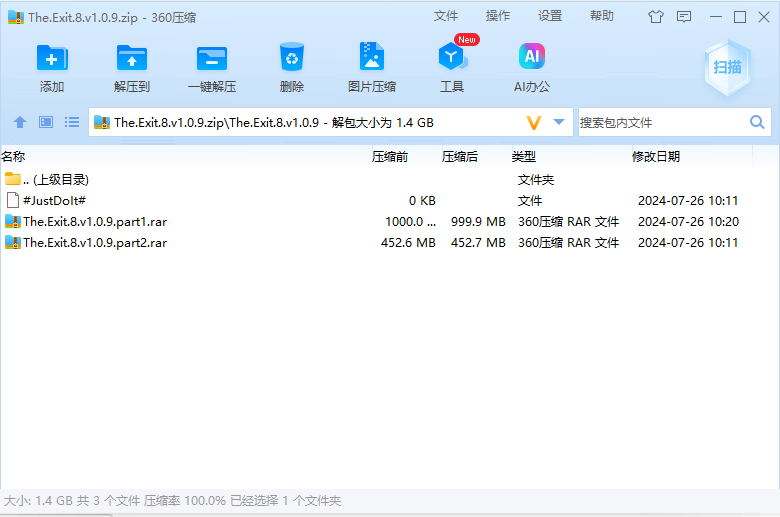Click the search magnifier icon
780x517 pixels.
click(757, 122)
